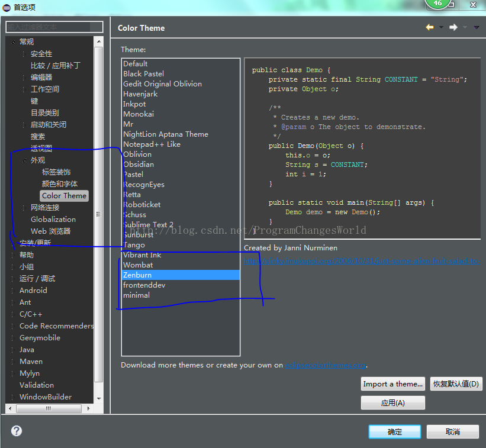
Task: Click the help question mark icon
Action: tap(17, 431)
